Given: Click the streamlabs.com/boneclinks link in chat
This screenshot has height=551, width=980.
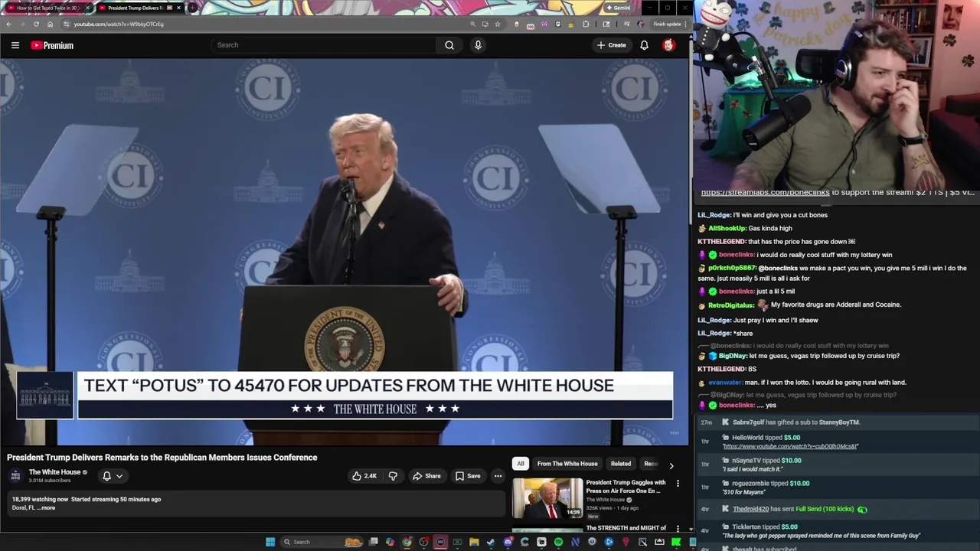Looking at the screenshot, I should (765, 192).
